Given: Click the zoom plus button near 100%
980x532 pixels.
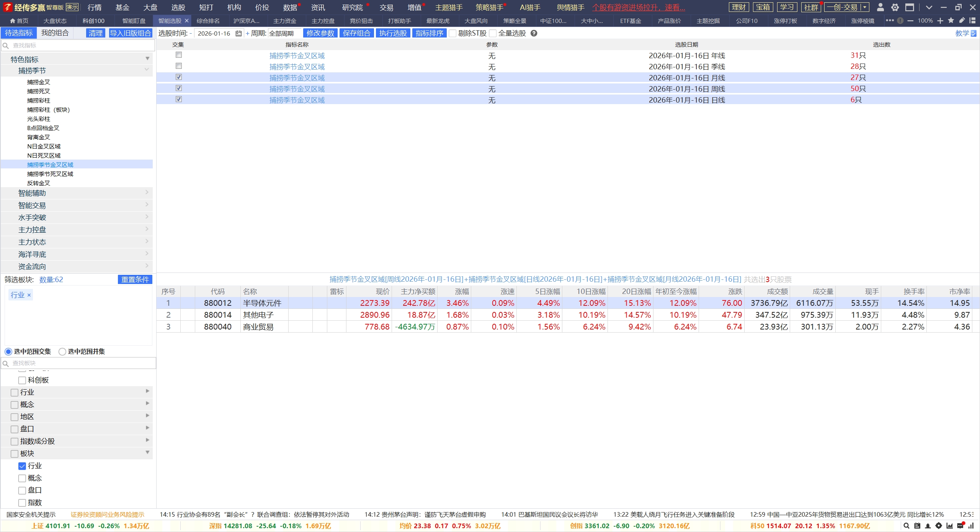Looking at the screenshot, I should (940, 21).
